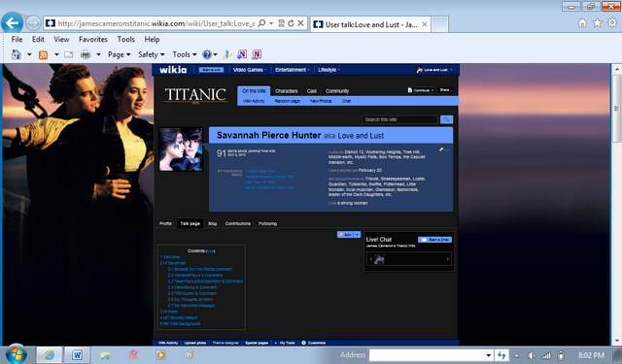Click the Print icon
Screen dimensions: 622x364
(86, 54)
